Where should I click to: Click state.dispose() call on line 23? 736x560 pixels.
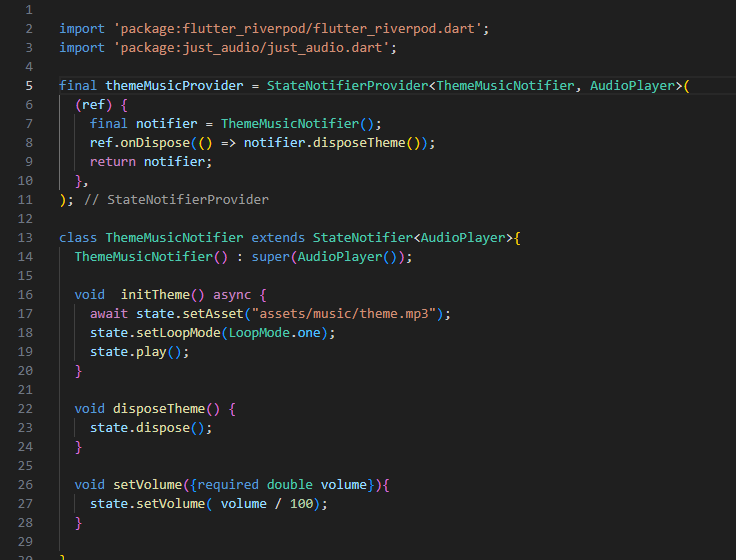coord(150,428)
